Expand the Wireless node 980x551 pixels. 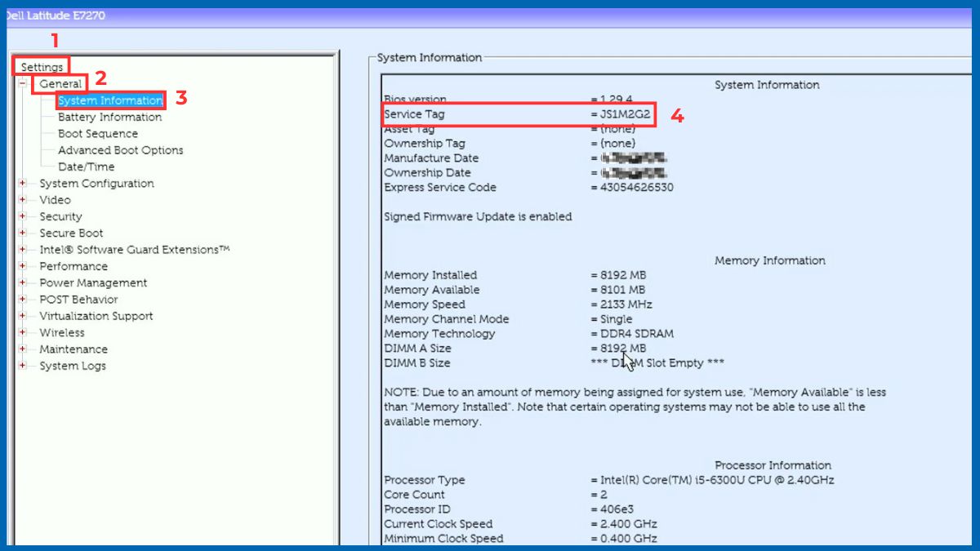pyautogui.click(x=23, y=332)
